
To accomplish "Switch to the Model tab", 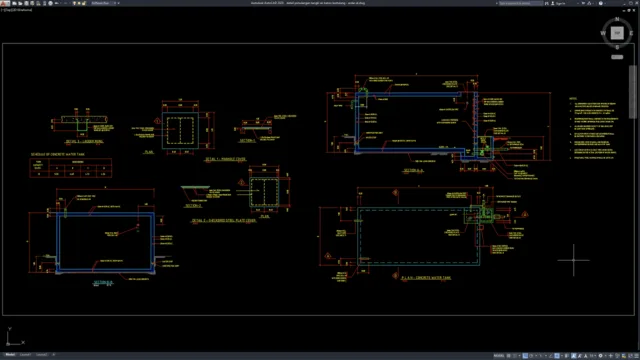I will (10, 355).
